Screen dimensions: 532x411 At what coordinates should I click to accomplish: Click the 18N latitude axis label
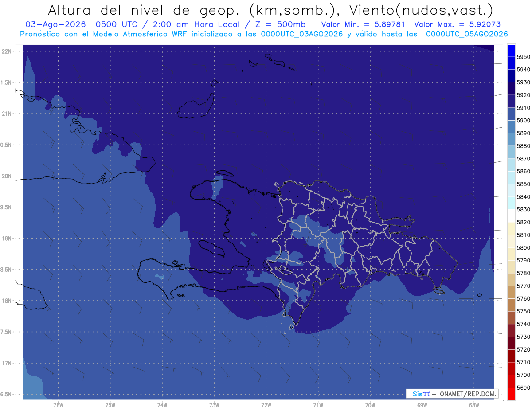coord(7,301)
